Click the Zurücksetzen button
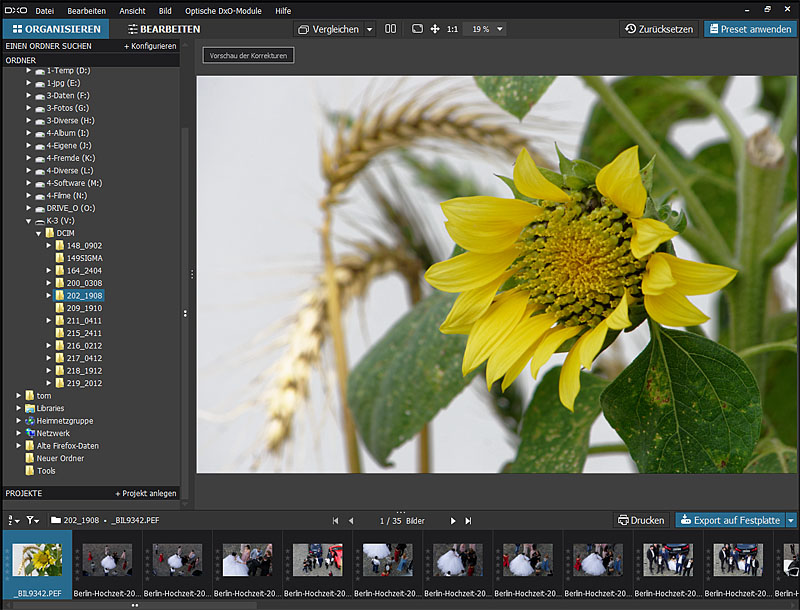Image resolution: width=800 pixels, height=610 pixels. point(659,29)
